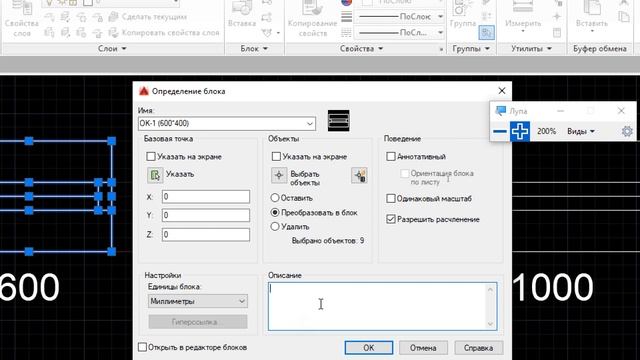The image size is (640, 360).
Task: Tick Открыть в редакторе блоков checkbox
Action: point(142,347)
